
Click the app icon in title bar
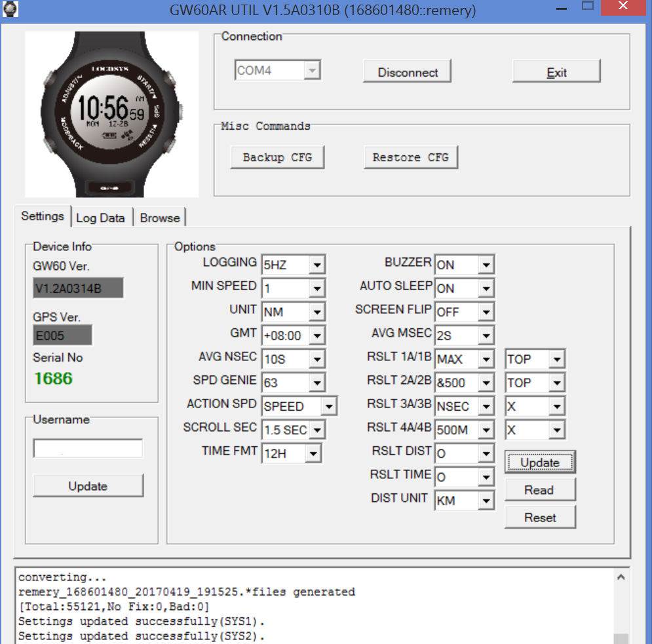click(x=10, y=9)
